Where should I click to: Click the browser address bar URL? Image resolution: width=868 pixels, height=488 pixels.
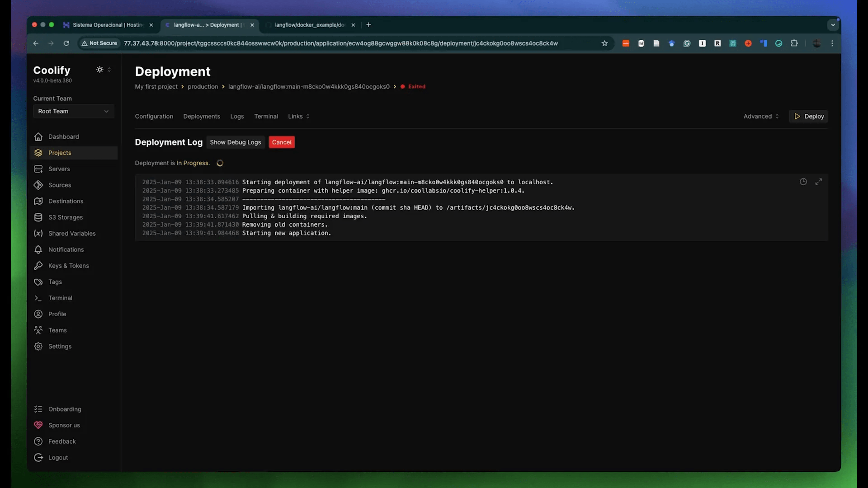(340, 43)
